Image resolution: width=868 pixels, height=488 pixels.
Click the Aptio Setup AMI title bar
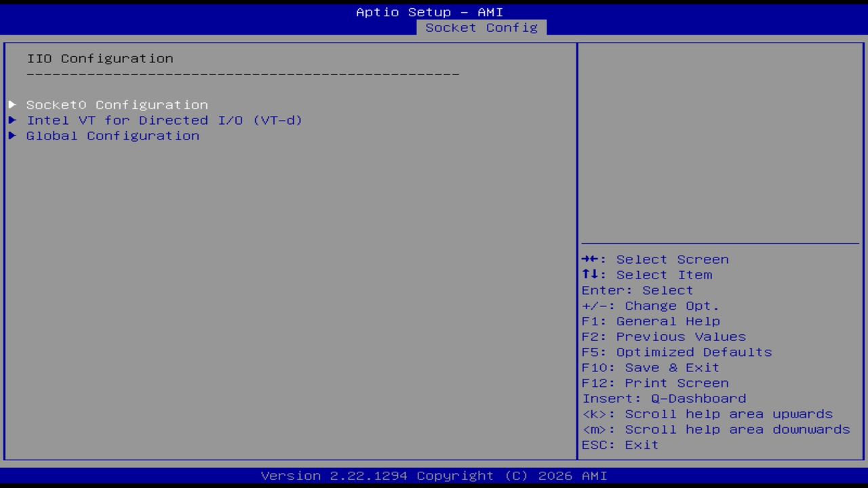click(x=430, y=12)
